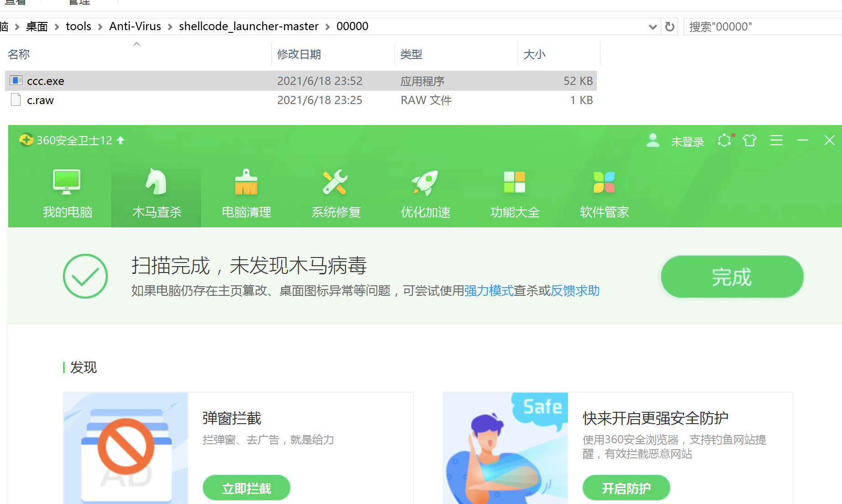Viewport: 842px width, 504px height.
Task: Open the 强力模式 link
Action: coord(489,290)
